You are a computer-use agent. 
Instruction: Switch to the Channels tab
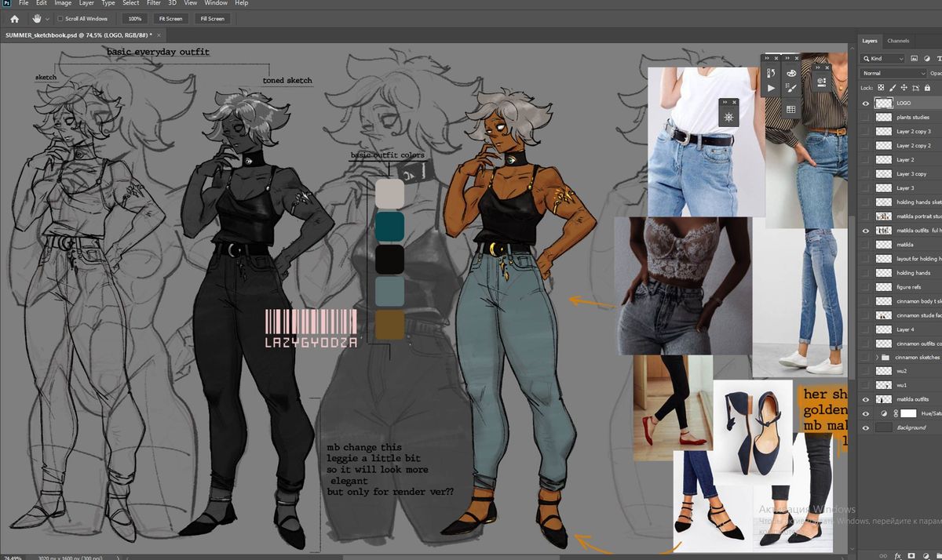pyautogui.click(x=898, y=41)
